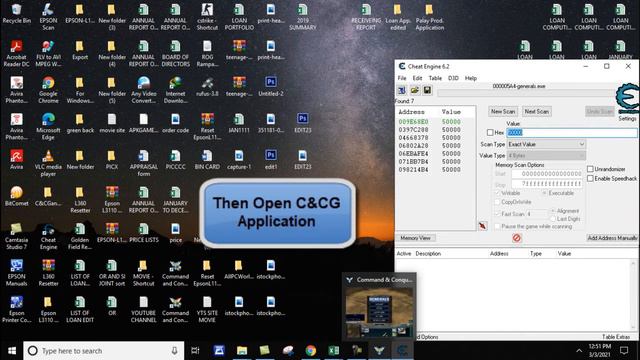Open Cheat Engine Settings via the logo
Image resolution: width=640 pixels, height=360 pixels.
tap(627, 99)
